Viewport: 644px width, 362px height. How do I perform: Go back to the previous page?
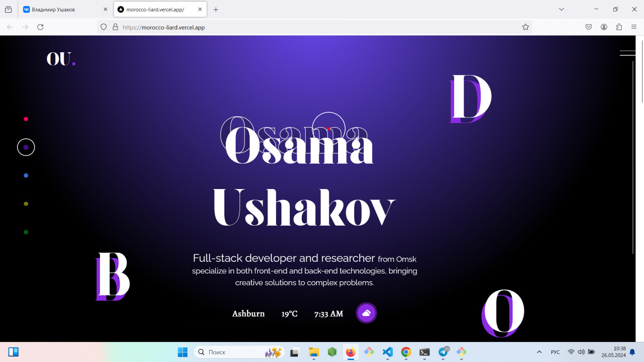(x=10, y=27)
